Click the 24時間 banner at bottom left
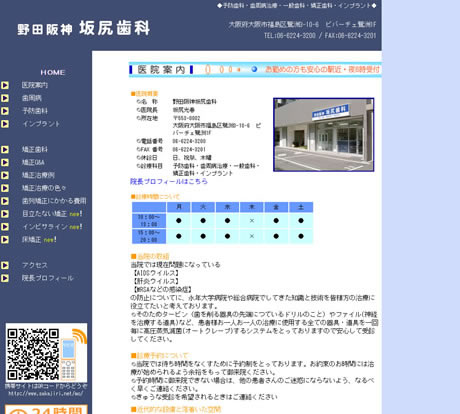Screen dimensions: 460x414 point(46,409)
